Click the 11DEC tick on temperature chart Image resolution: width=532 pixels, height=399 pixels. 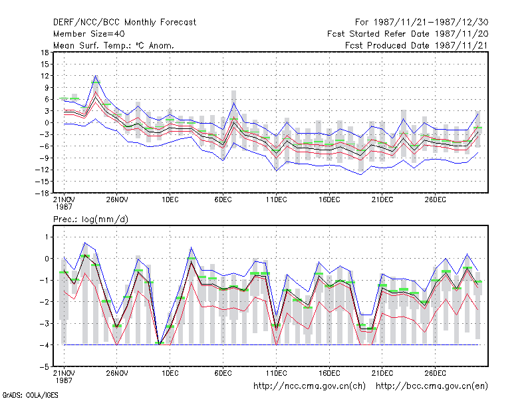pyautogui.click(x=276, y=199)
